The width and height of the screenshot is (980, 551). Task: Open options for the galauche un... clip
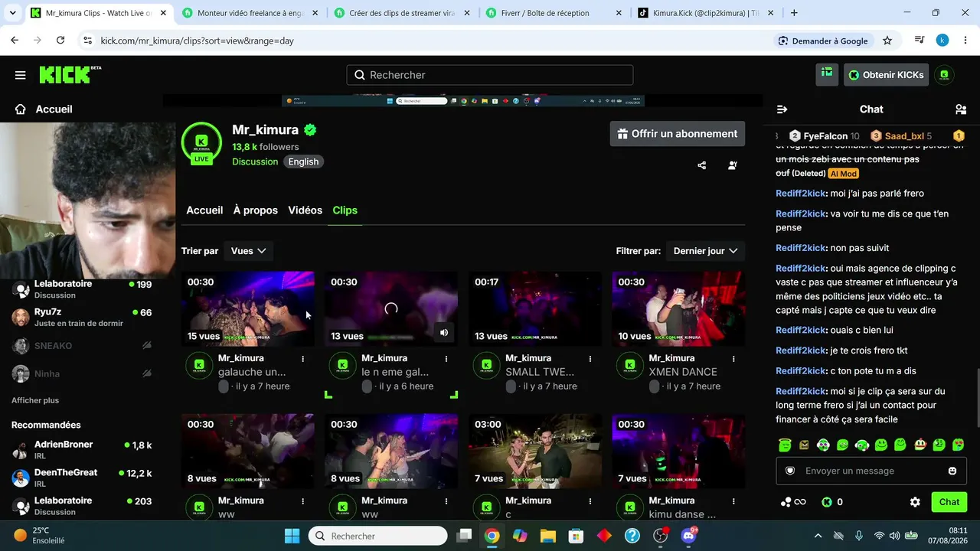(303, 359)
